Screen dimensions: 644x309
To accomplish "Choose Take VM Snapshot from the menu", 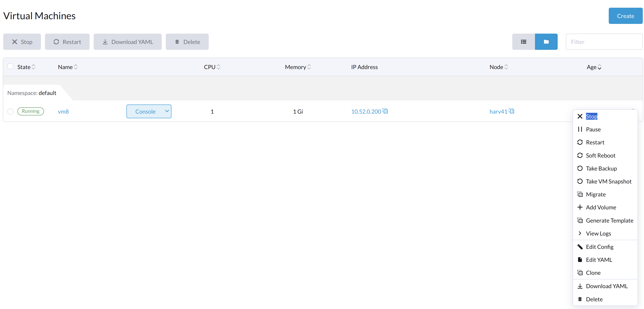I will [609, 181].
